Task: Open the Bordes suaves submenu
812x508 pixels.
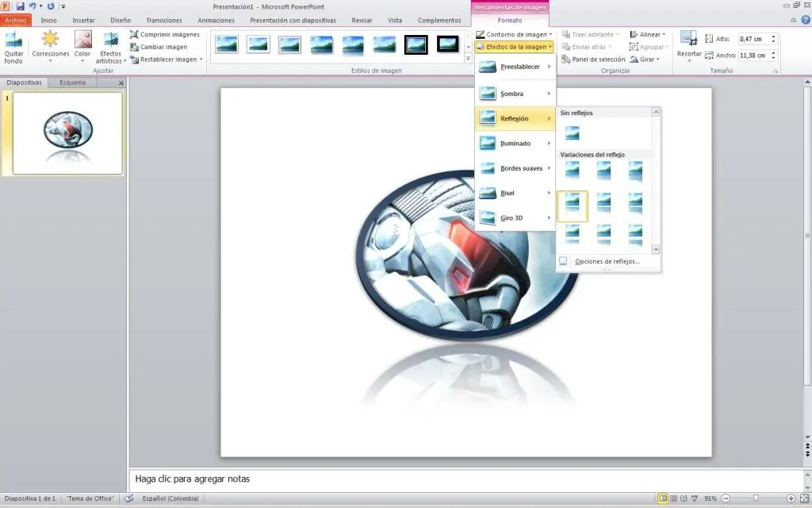Action: click(515, 168)
